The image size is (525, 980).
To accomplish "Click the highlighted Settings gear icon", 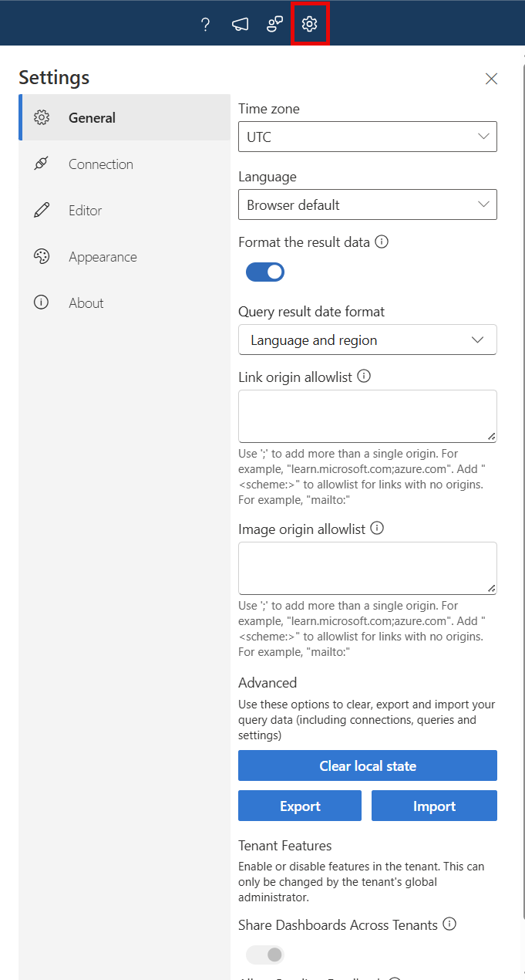I will pos(309,24).
